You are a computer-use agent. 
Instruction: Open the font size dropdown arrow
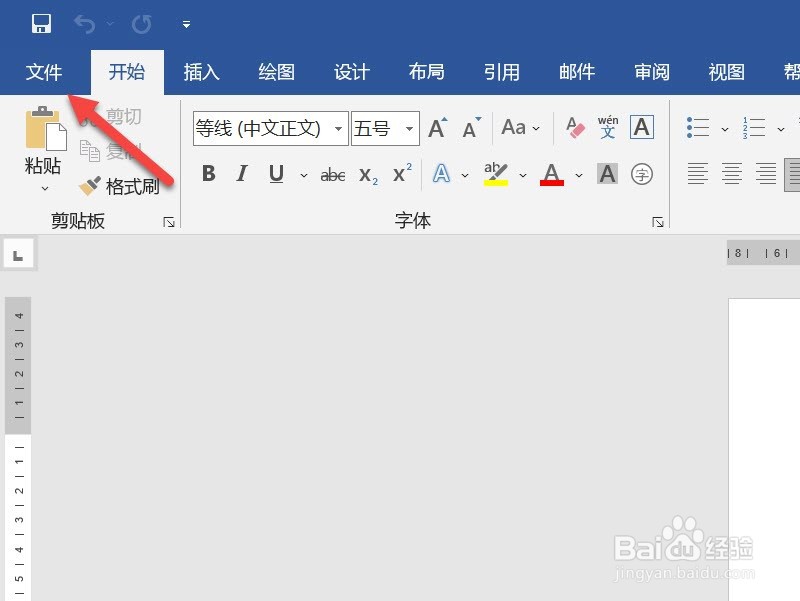point(409,129)
